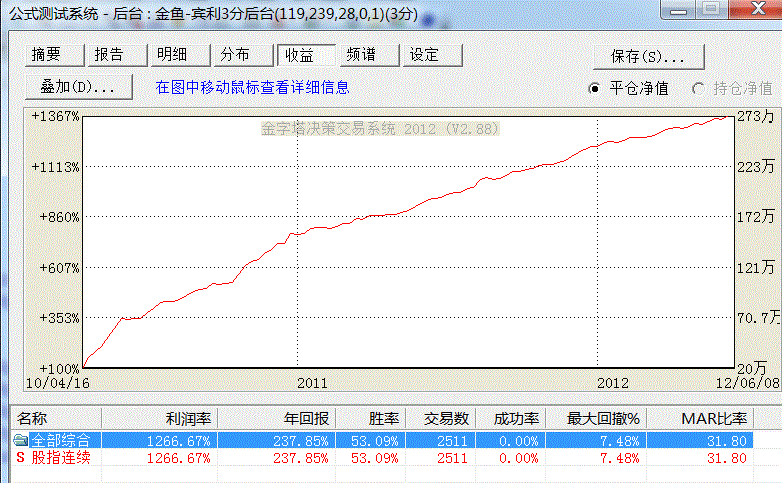Click the 12/06/08 end date label
This screenshot has height=483, width=782.
pyautogui.click(x=748, y=383)
